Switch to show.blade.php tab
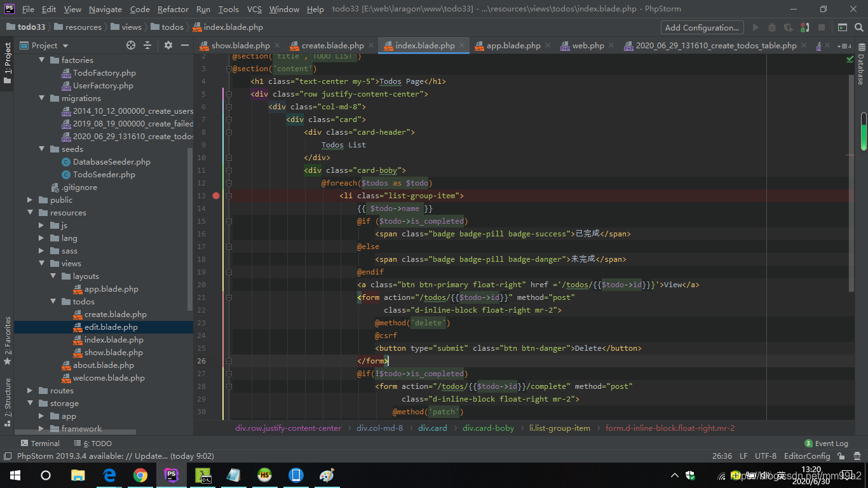This screenshot has width=868, height=488. click(240, 46)
